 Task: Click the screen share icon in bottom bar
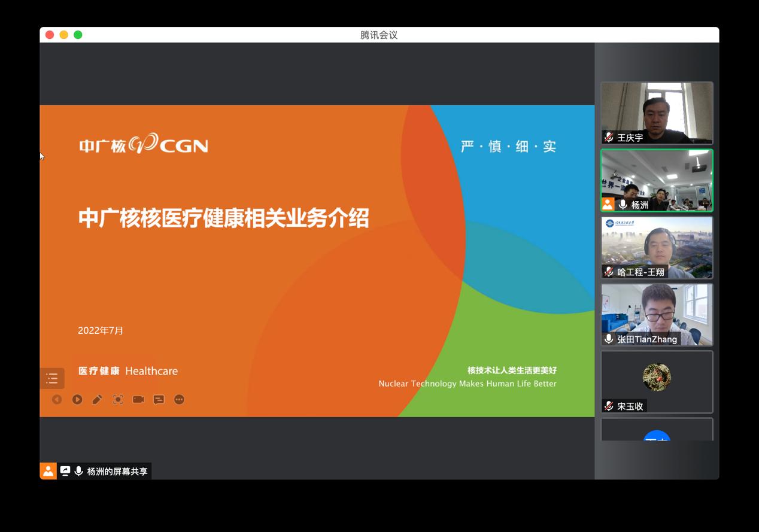(x=65, y=471)
